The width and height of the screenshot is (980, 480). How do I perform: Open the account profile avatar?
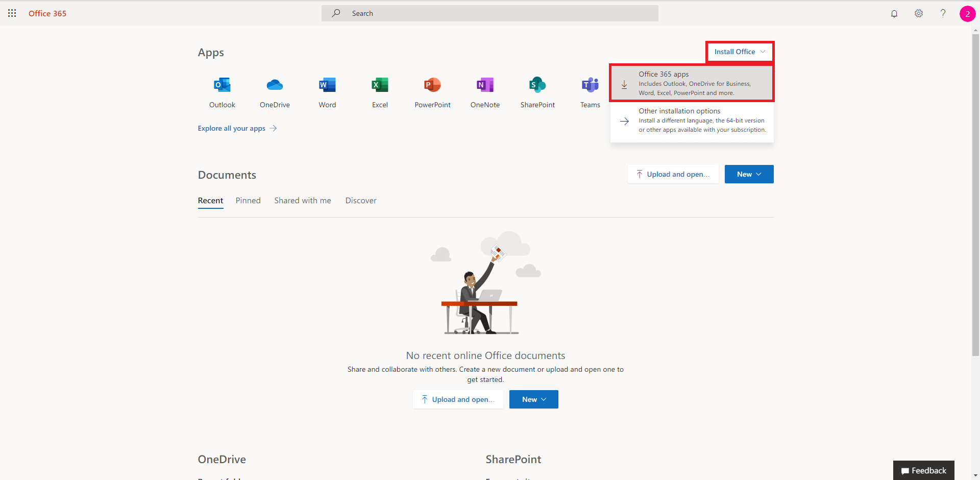[967, 14]
